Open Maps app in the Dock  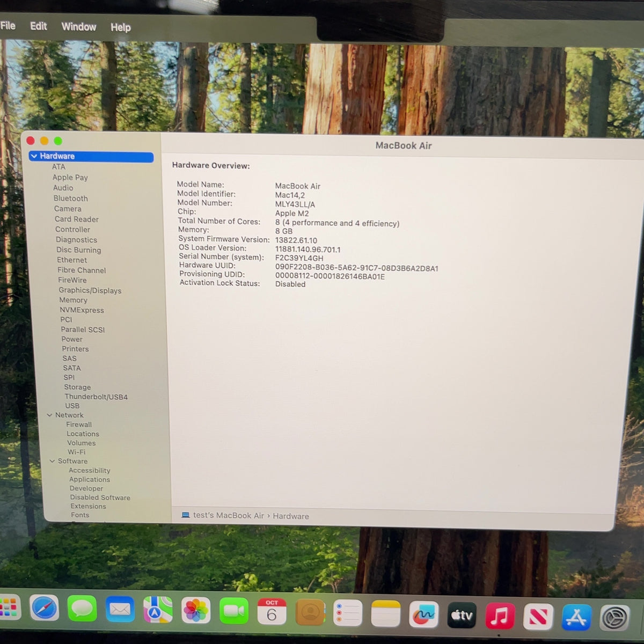(158, 610)
